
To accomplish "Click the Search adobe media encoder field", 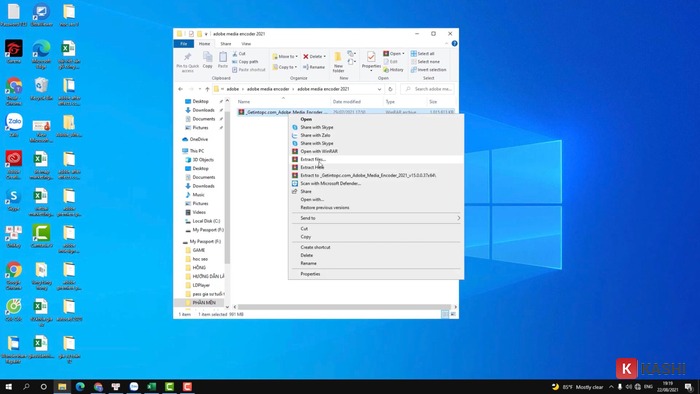I will (428, 89).
